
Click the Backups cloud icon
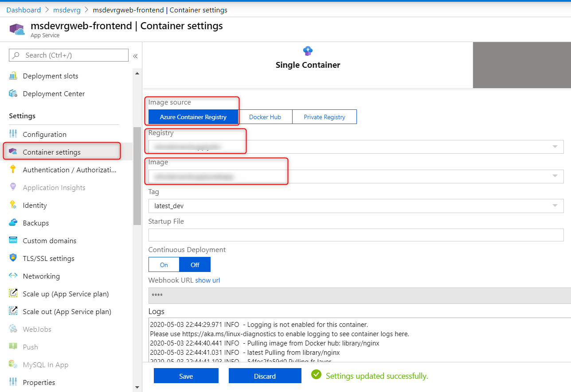click(x=13, y=223)
